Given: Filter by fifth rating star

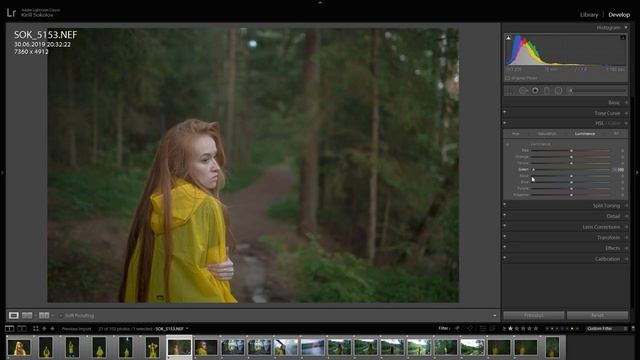Looking at the screenshot, I should [536, 329].
